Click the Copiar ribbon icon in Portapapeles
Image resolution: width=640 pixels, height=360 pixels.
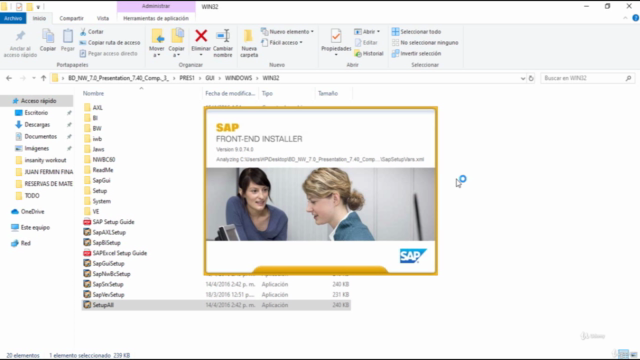48,36
